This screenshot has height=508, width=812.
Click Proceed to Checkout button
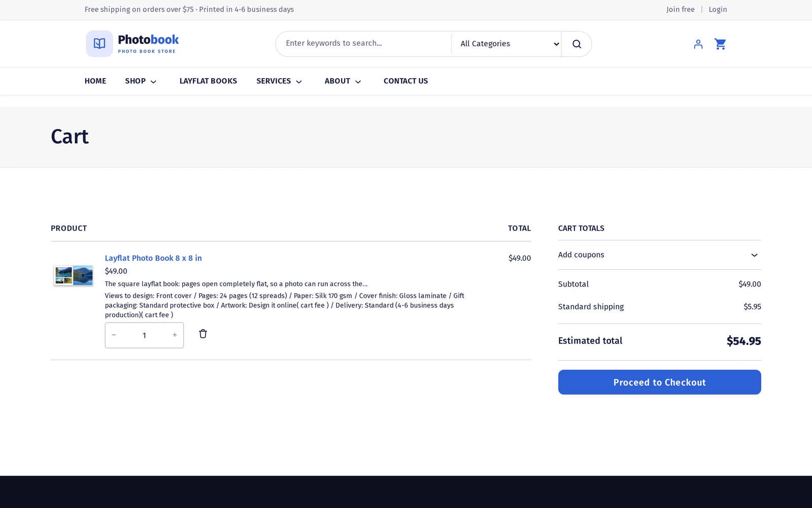pyautogui.click(x=659, y=382)
